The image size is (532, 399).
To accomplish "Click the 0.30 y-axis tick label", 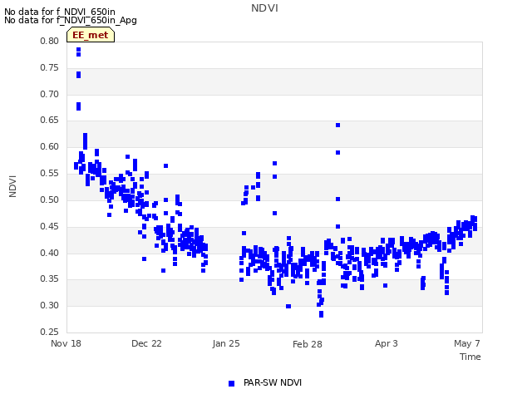I will [49, 305].
